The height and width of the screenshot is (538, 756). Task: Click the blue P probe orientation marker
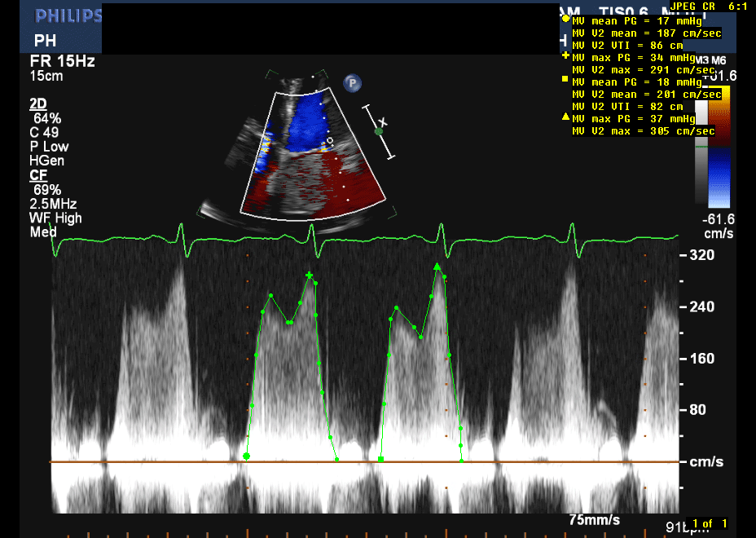coord(352,82)
